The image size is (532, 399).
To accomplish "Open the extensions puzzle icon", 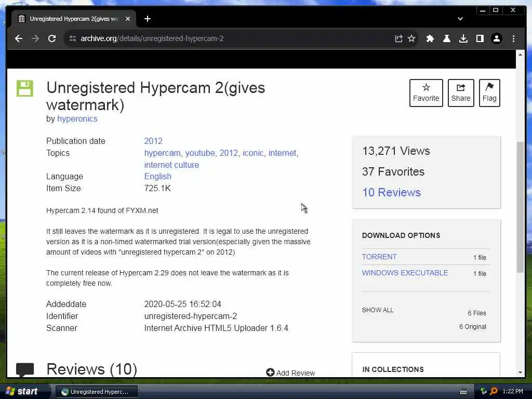I will tap(430, 38).
